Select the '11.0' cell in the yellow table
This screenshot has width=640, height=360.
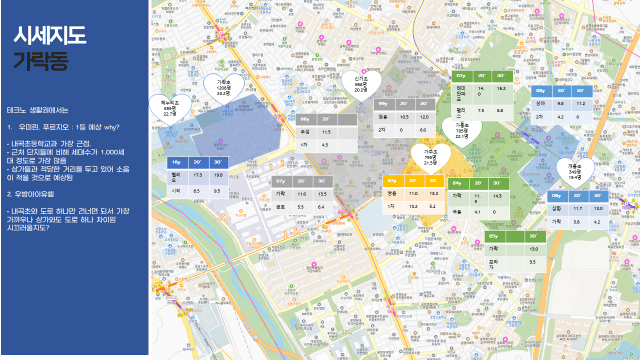[x=413, y=193]
